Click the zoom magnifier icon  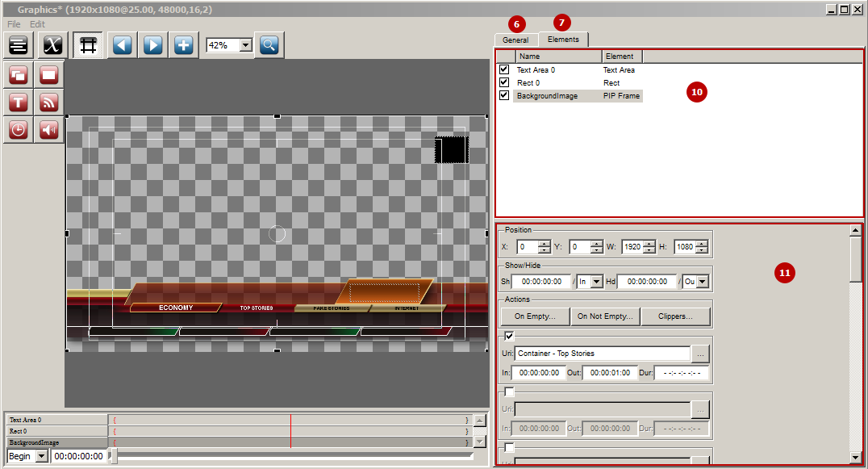coord(269,45)
